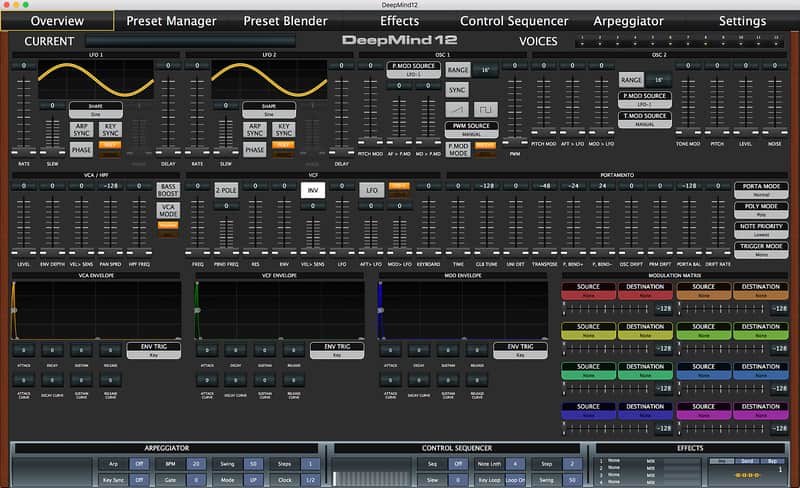
Task: Toggle the VCF 2 POLE button
Action: coord(226,190)
